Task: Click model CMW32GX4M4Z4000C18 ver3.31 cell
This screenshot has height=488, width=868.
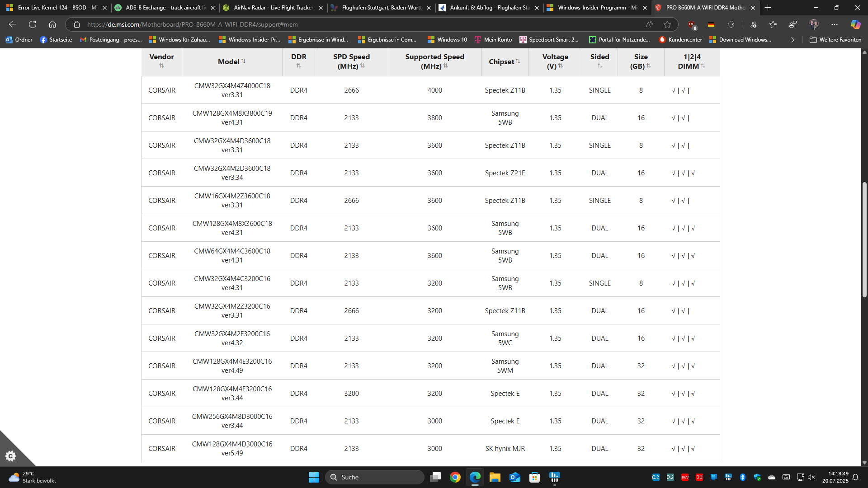Action: click(x=232, y=90)
